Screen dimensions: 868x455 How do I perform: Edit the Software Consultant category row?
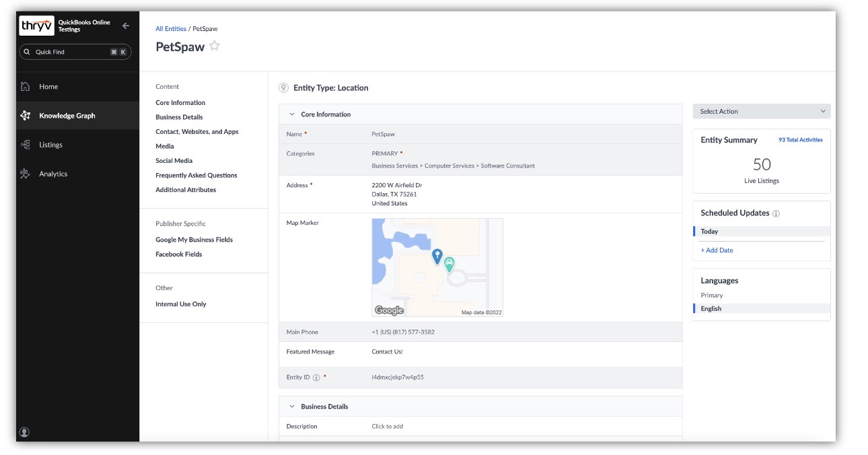454,166
